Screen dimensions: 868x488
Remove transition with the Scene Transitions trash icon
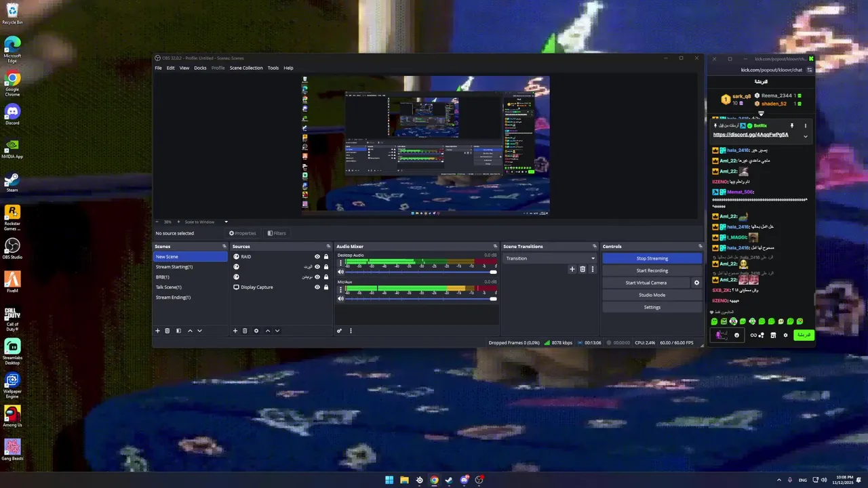tap(582, 269)
